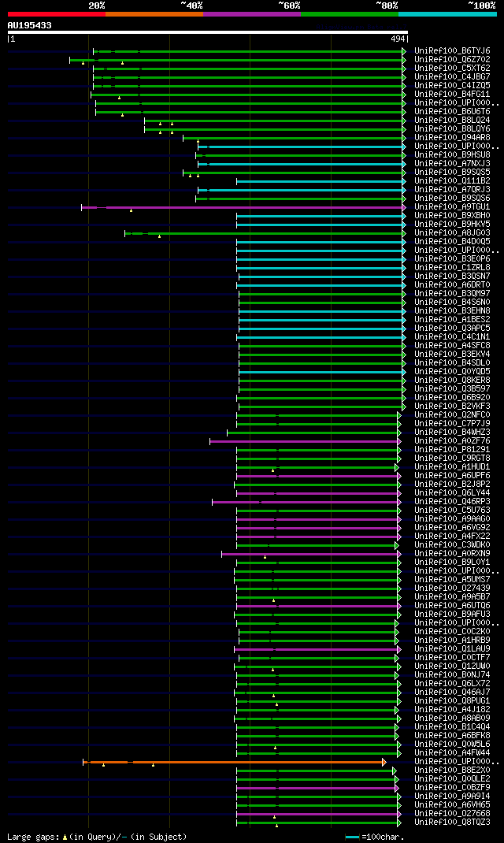
Task: Click the yellow gap marker under UniRef100_B4FG11 row
Action: (119, 98)
